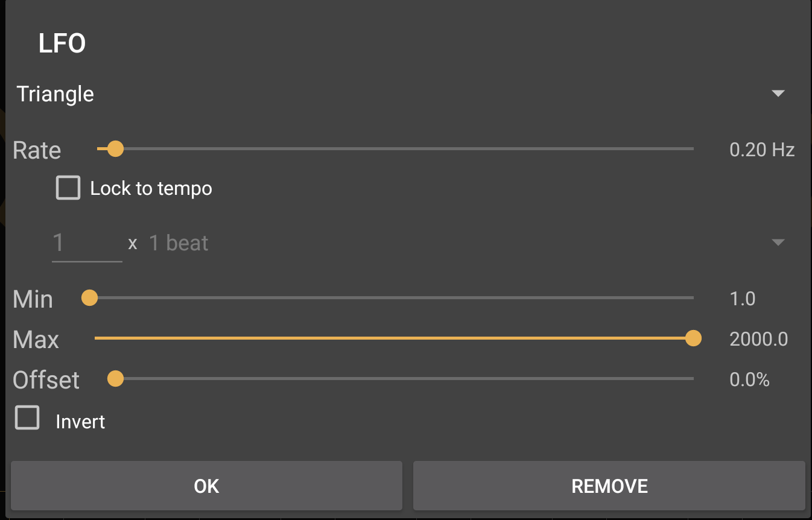Click the beat multiplier number field
This screenshot has width=812, height=520.
[87, 243]
